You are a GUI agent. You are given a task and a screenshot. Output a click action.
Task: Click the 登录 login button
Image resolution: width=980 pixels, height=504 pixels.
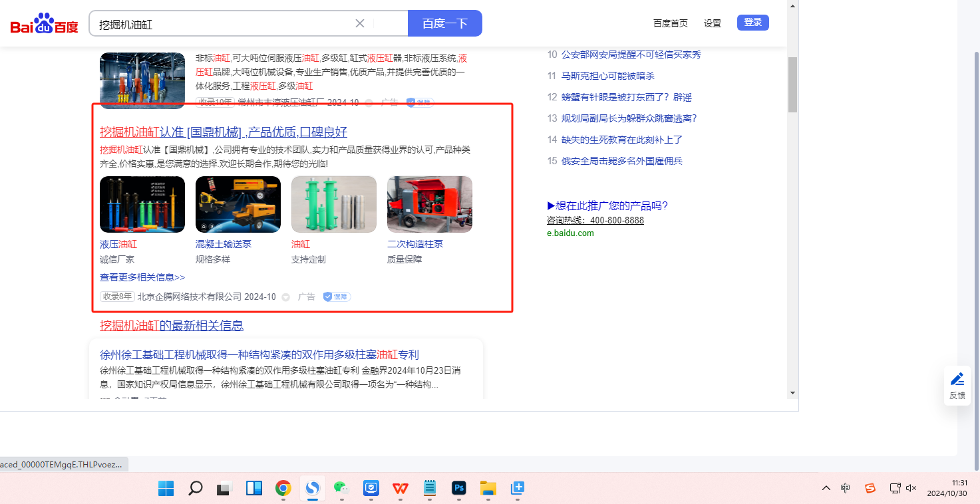point(753,23)
